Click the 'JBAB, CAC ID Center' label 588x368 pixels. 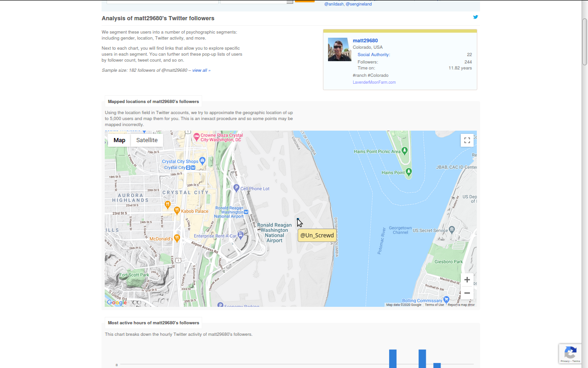click(456, 167)
